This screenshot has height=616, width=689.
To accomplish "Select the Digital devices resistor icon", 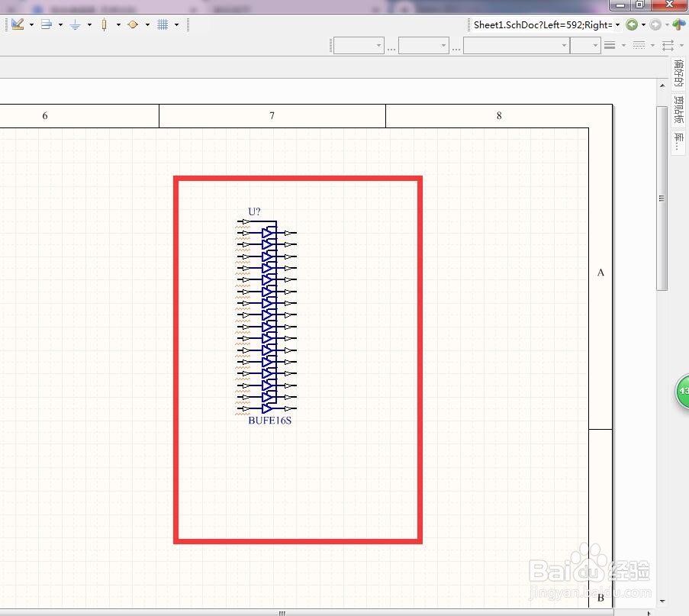I will (x=104, y=24).
